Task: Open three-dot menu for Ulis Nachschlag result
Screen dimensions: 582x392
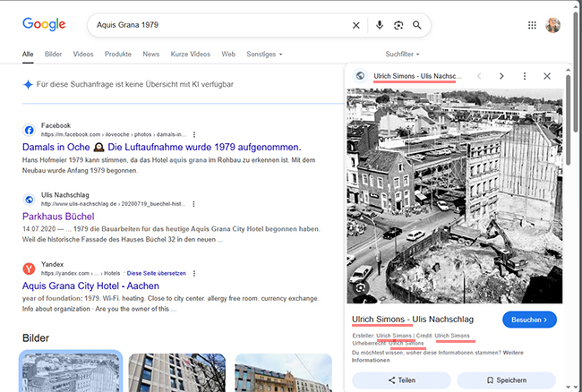Action: point(193,204)
